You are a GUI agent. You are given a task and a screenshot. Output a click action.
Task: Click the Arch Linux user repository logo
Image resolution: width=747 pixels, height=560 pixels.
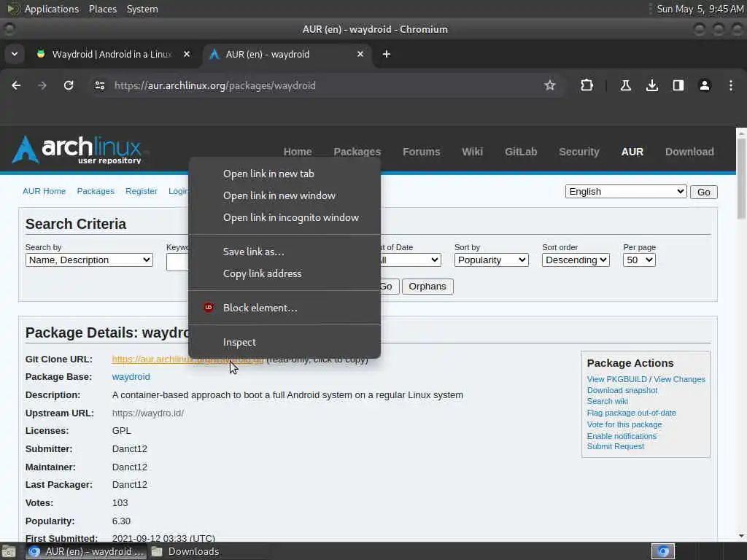coord(77,150)
